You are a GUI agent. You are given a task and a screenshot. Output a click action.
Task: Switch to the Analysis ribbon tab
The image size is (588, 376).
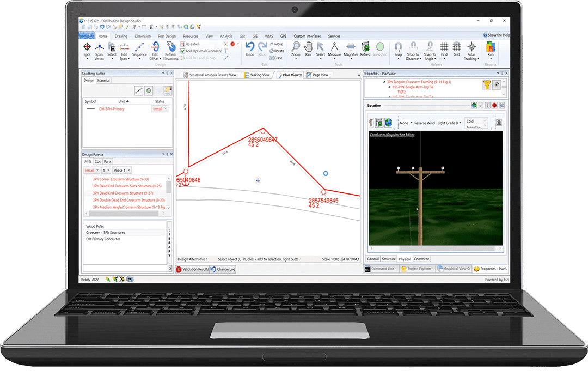coord(226,37)
